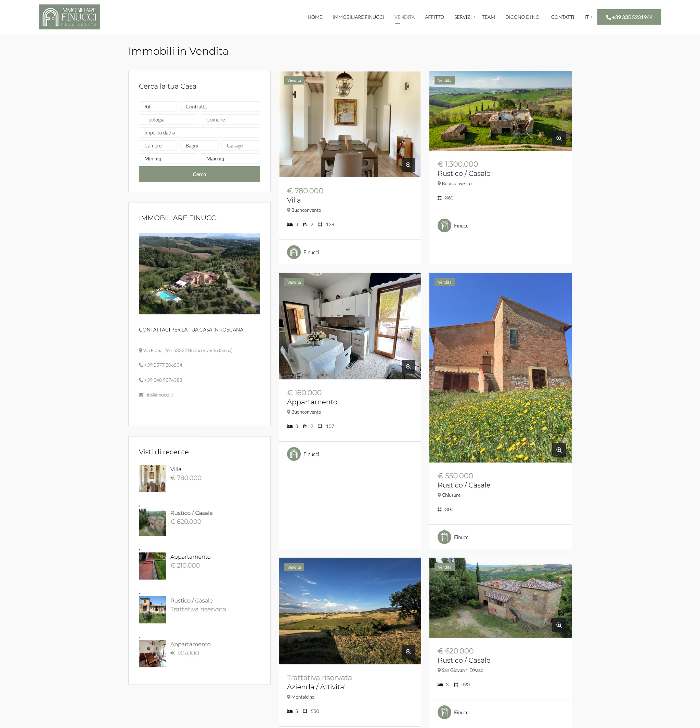The image size is (700, 728).
Task: Open zoom on Chiusure Rustico photo
Action: [x=559, y=450]
